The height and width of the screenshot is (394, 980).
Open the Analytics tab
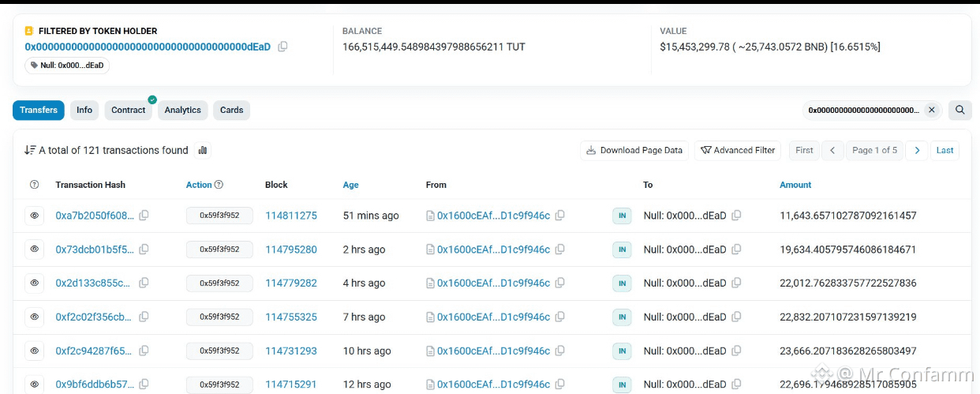tap(183, 110)
